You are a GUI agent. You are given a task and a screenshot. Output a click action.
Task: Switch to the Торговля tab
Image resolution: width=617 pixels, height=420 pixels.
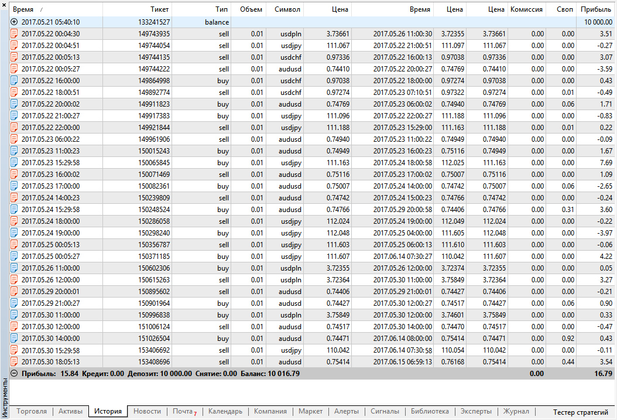pos(31,411)
